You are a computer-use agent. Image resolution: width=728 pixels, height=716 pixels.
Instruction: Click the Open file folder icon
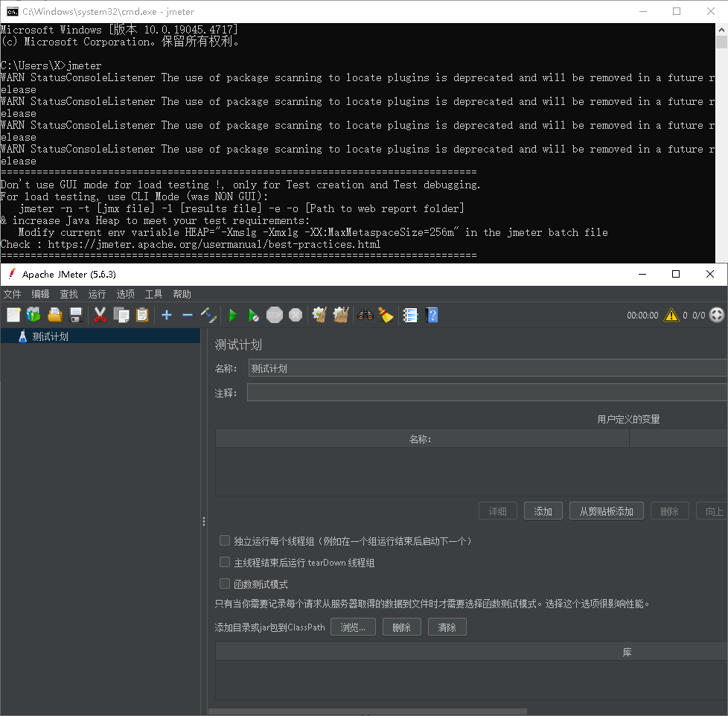(x=55, y=316)
